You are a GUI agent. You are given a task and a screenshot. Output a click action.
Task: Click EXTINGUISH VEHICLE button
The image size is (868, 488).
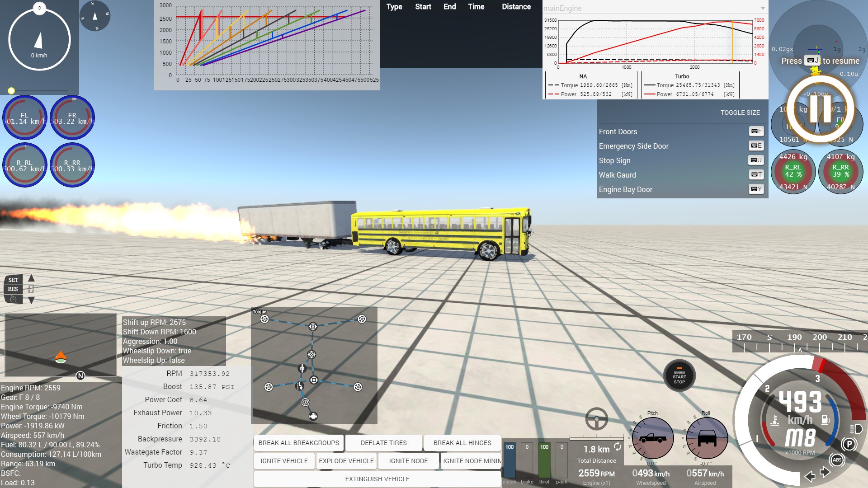click(377, 479)
